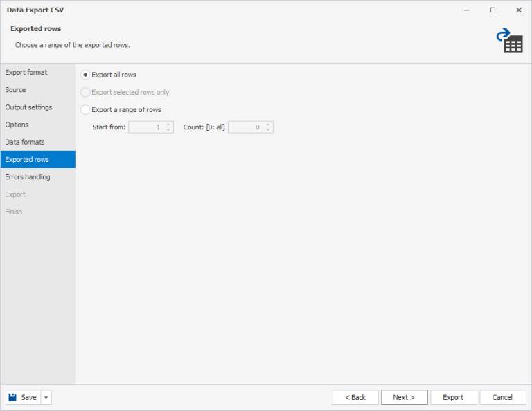Switch to Output settings page
Screen dimensions: 532x411
(28, 107)
